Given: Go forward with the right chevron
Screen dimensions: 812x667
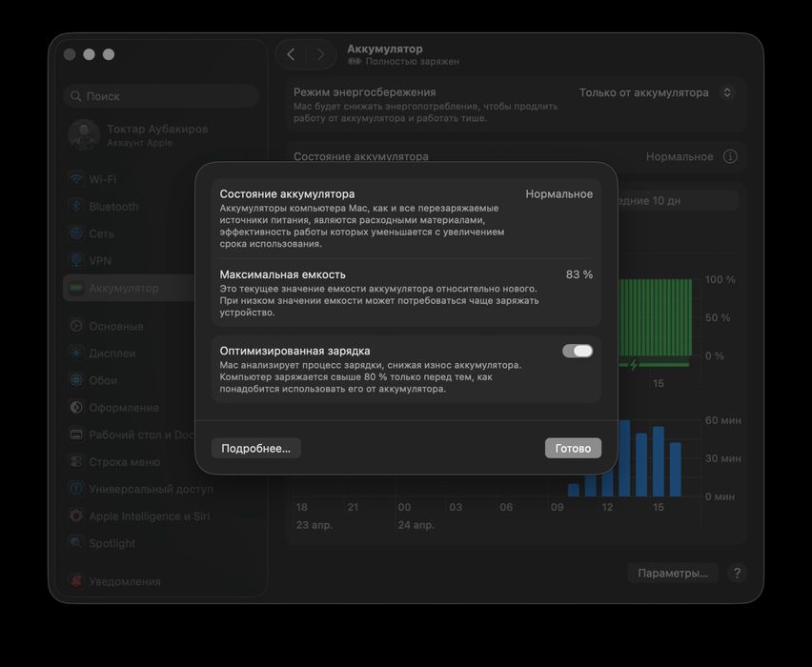Looking at the screenshot, I should pyautogui.click(x=320, y=54).
